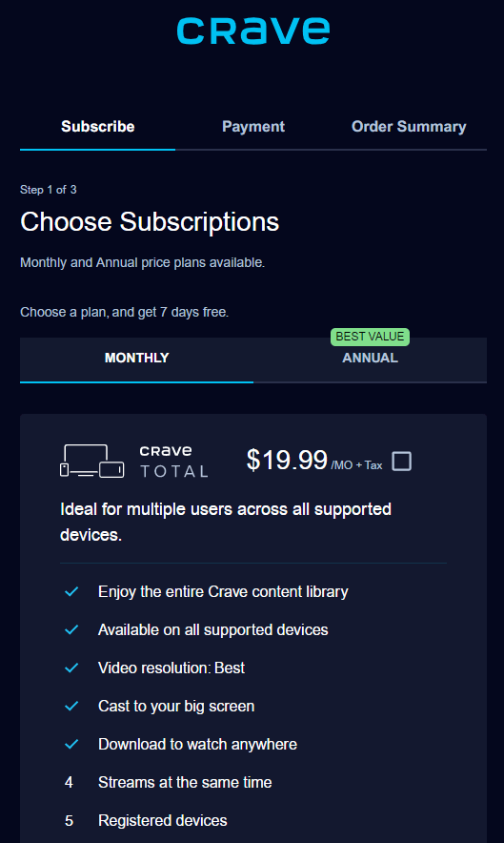Image resolution: width=504 pixels, height=843 pixels.
Task: Click the Crave logo at top
Action: [x=252, y=31]
